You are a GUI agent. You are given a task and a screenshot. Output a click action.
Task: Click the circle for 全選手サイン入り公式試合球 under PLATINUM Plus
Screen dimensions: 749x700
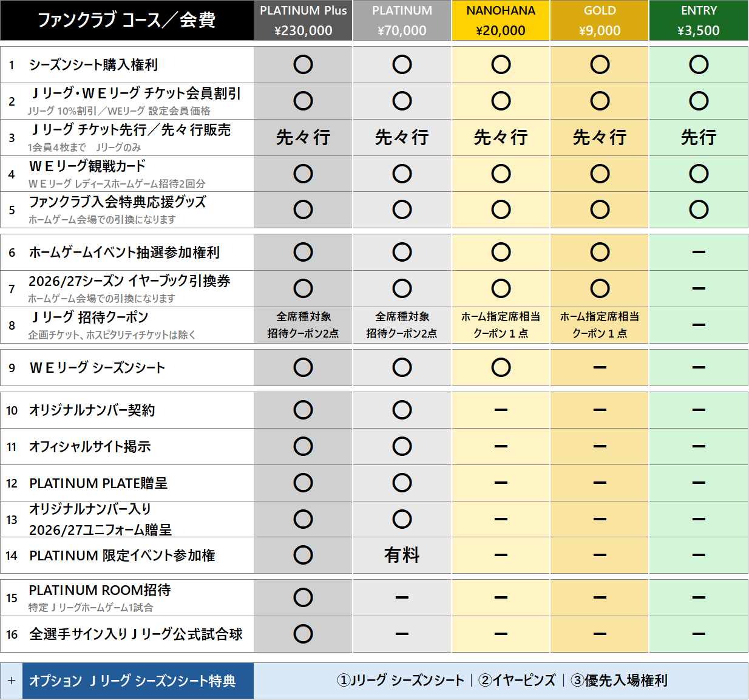(303, 634)
